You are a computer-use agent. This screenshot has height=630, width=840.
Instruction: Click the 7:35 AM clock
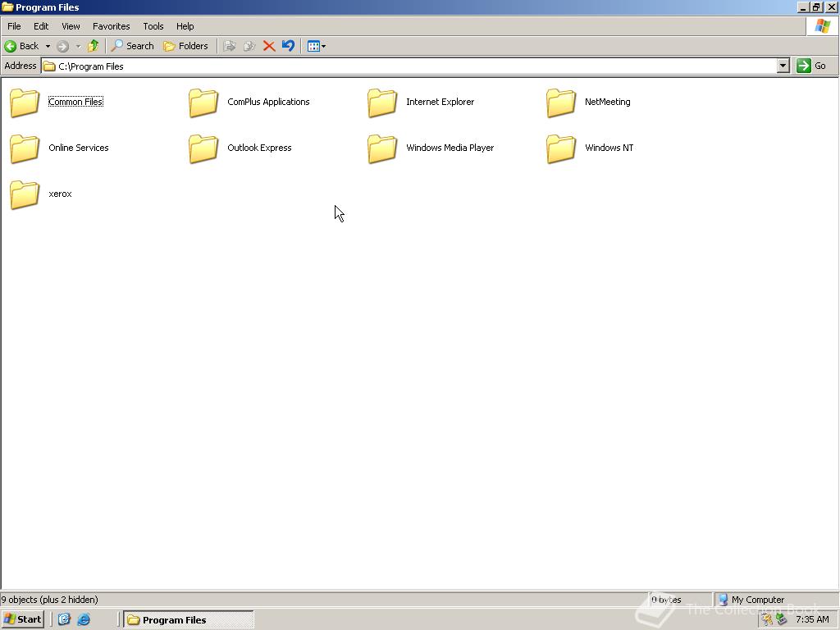812,619
